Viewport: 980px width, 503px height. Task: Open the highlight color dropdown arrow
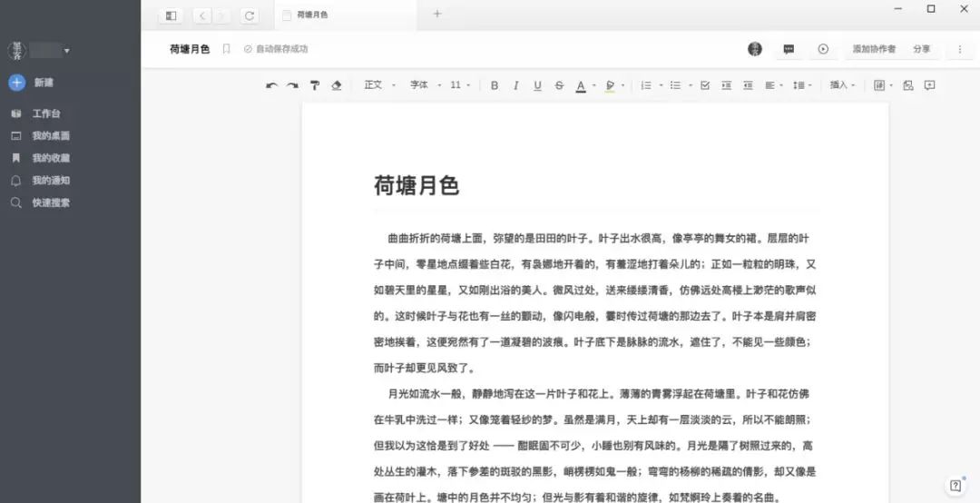(x=623, y=85)
